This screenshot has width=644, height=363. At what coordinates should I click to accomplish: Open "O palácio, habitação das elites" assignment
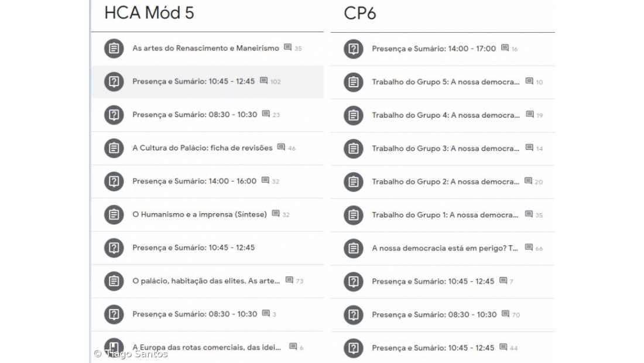point(205,281)
